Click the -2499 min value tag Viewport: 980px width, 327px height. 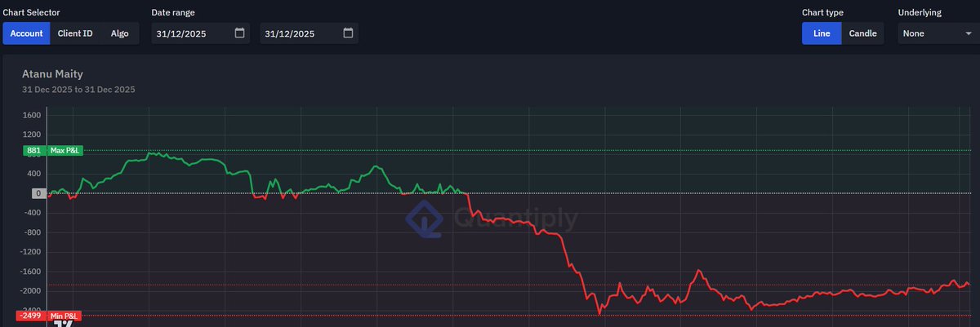pyautogui.click(x=31, y=316)
